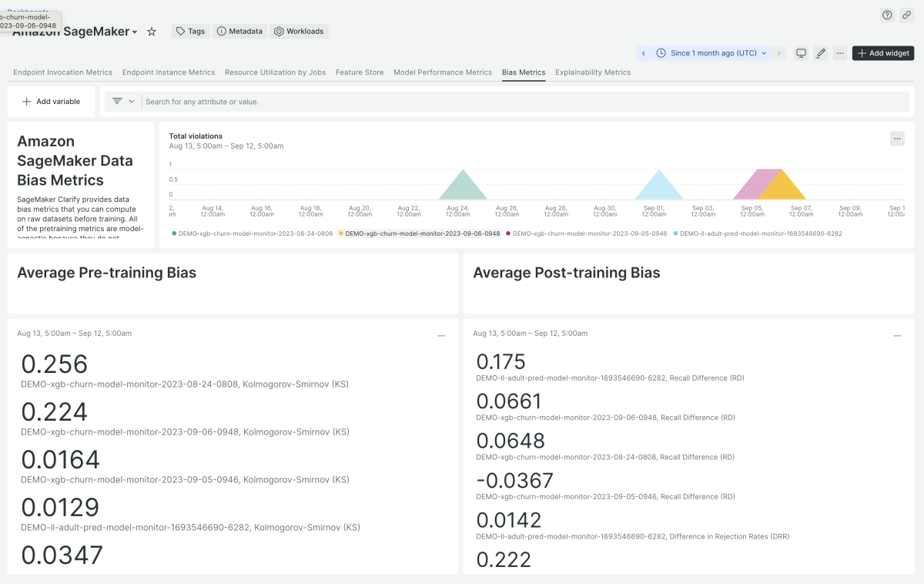Toggle the DEMO-xgb-churn-model-monitor-2023-09-05-0946 legend series
924x584 pixels.
tap(589, 233)
